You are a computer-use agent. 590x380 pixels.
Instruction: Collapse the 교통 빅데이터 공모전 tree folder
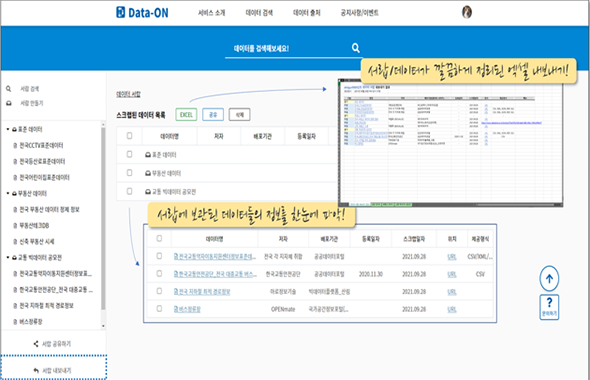click(x=8, y=258)
